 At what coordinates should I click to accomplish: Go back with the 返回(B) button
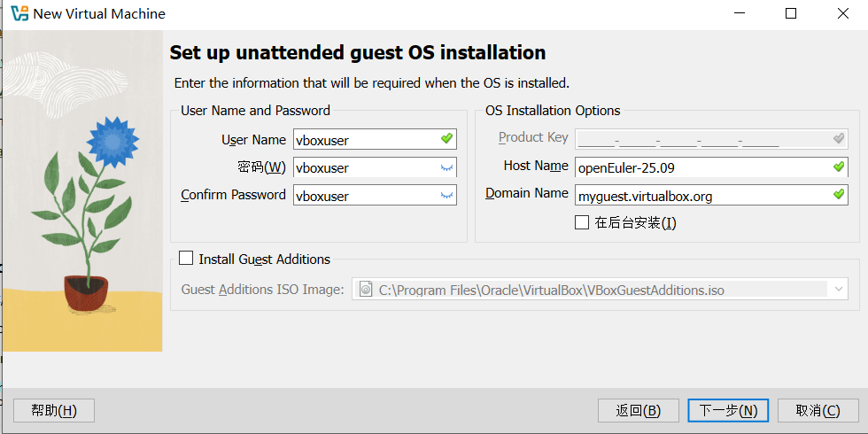point(639,410)
